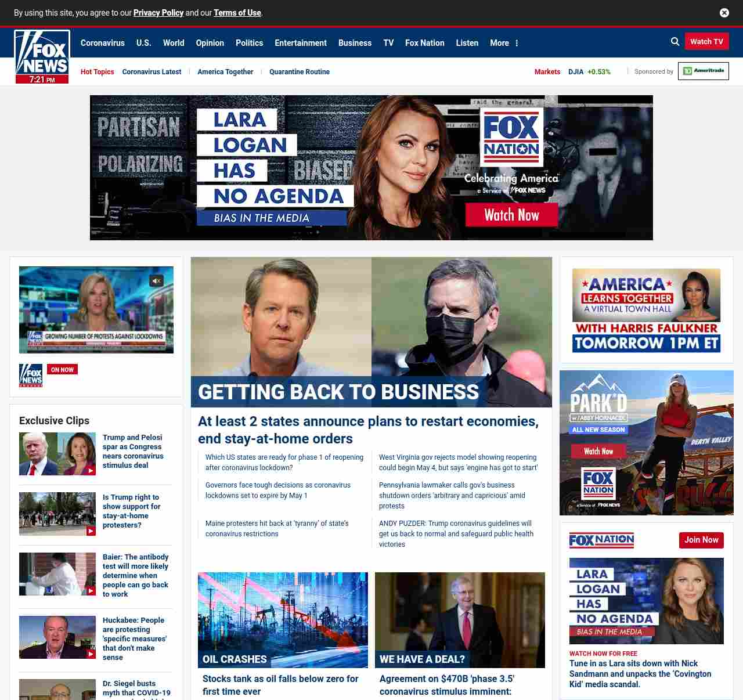Click the Fox Nation logo in sidebar
This screenshot has height=700, width=743.
pos(601,540)
